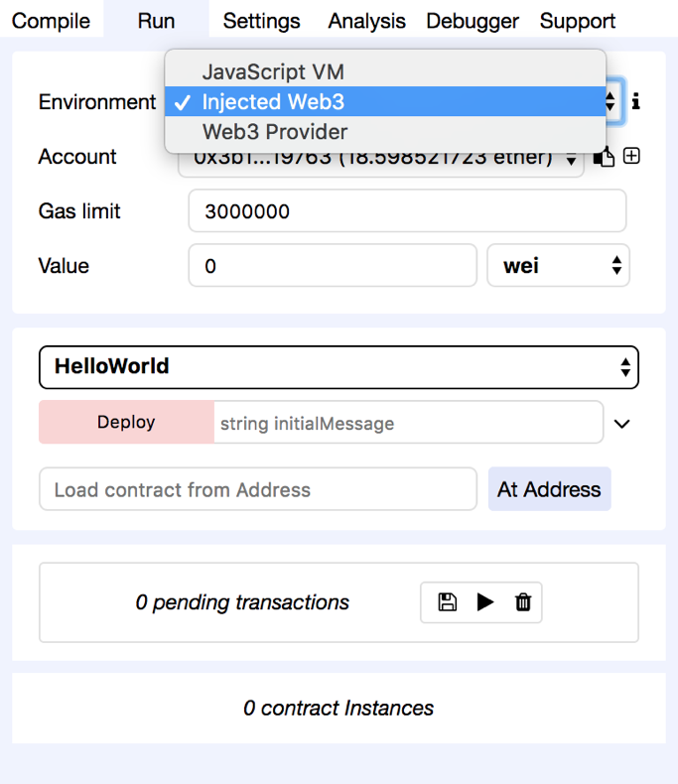Open the Debugger tab
The image size is (678, 784).
(473, 21)
